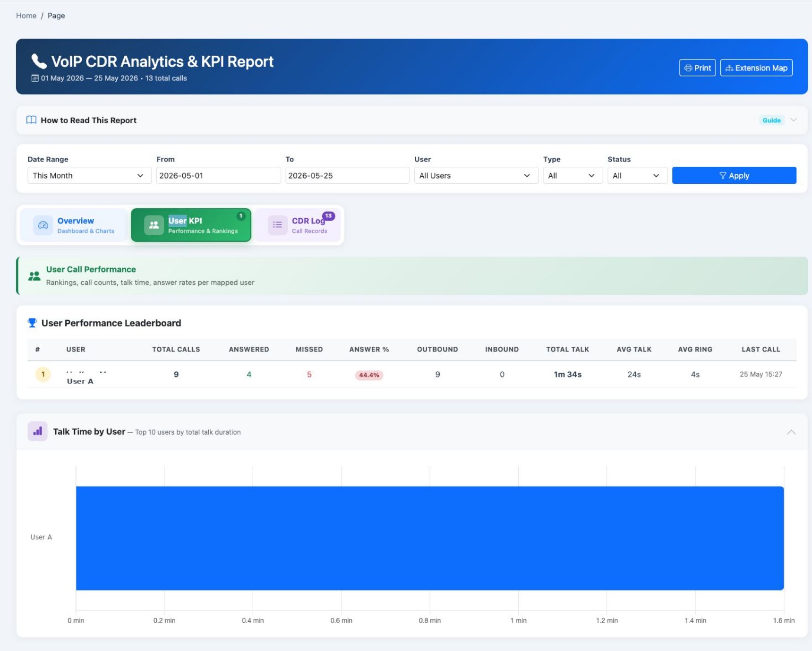
Task: Click the LAST CALL column header
Action: pyautogui.click(x=761, y=350)
